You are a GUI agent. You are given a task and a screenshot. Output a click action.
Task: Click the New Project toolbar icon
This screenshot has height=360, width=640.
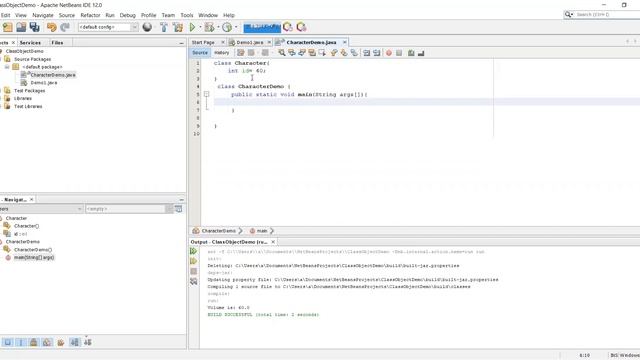8,27
